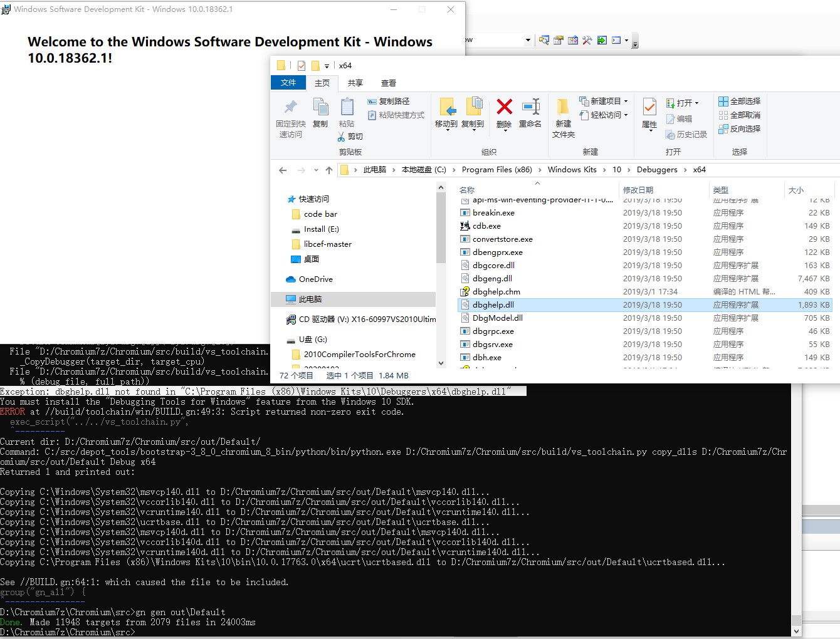The height and width of the screenshot is (639, 840).
Task: Click the Back navigation arrow
Action: (283, 170)
